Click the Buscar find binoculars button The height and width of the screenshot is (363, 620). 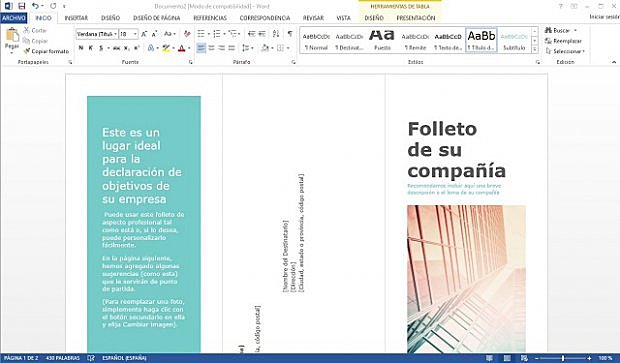point(558,30)
